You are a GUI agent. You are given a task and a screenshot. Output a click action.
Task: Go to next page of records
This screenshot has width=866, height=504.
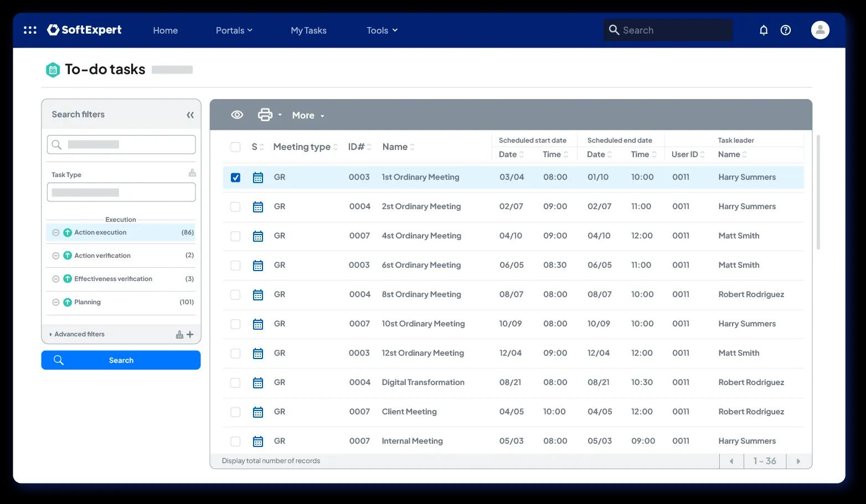point(798,461)
